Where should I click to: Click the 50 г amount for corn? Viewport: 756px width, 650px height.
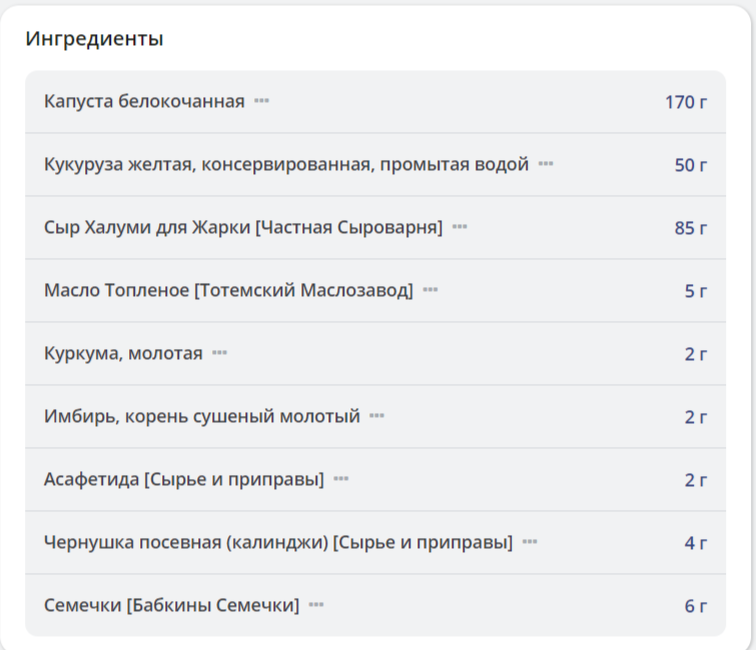click(x=690, y=165)
